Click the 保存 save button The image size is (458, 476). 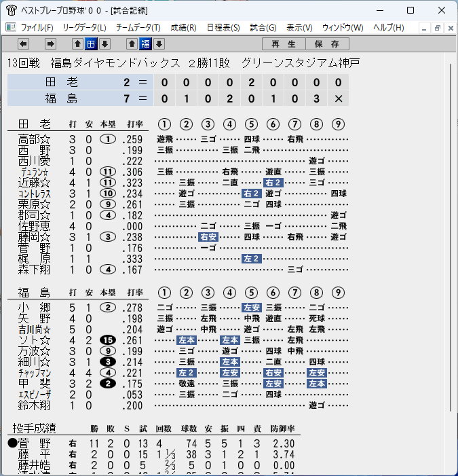pos(327,44)
